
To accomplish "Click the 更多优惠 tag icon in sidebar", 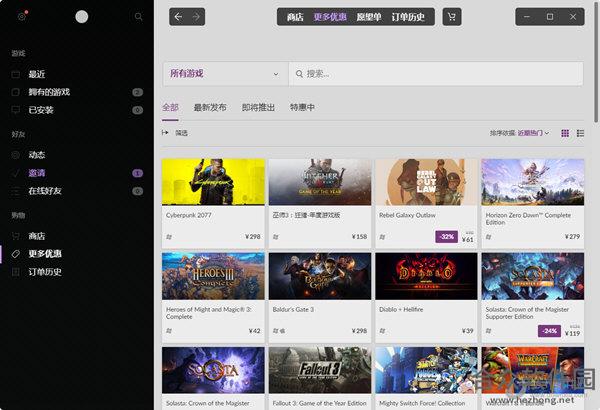I will (15, 254).
